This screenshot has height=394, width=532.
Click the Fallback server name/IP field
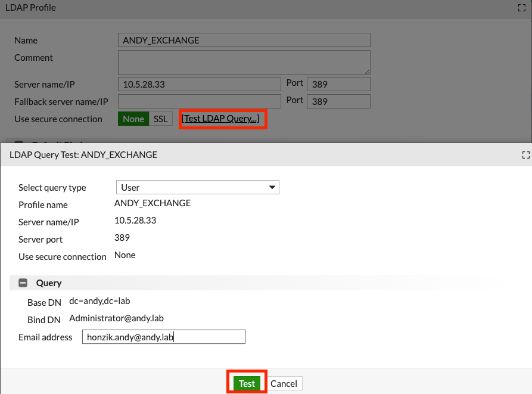(x=200, y=101)
